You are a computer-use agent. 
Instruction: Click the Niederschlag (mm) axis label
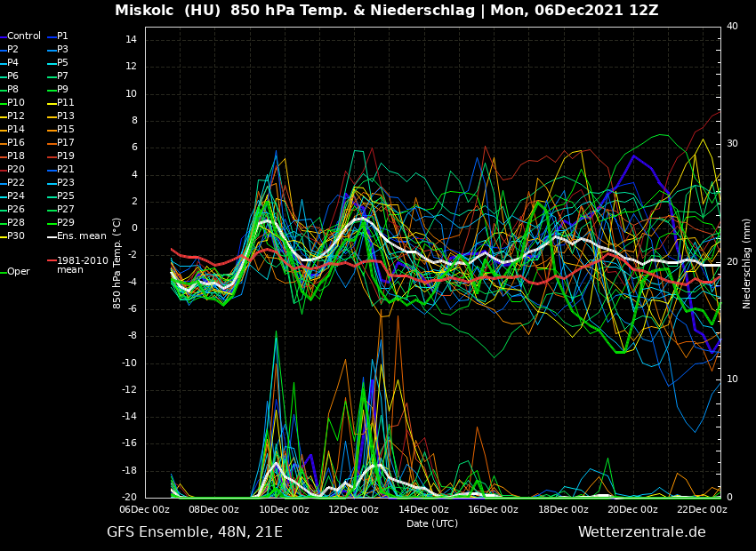point(747,263)
